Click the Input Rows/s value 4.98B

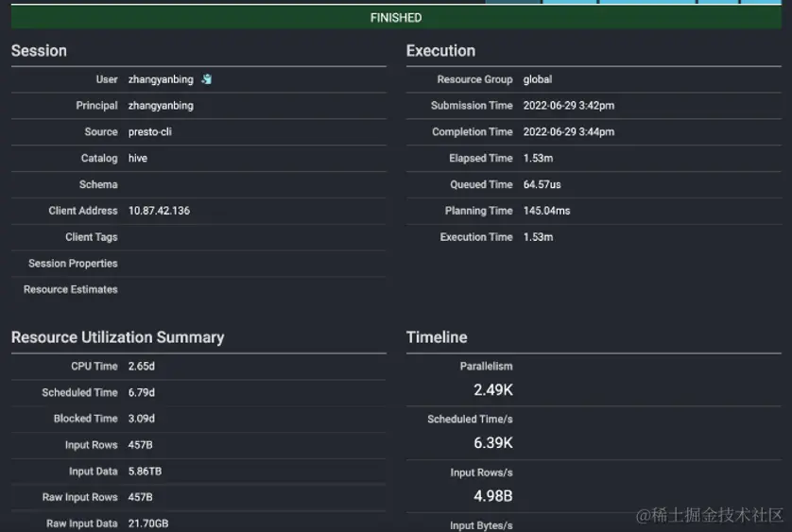pyautogui.click(x=493, y=496)
